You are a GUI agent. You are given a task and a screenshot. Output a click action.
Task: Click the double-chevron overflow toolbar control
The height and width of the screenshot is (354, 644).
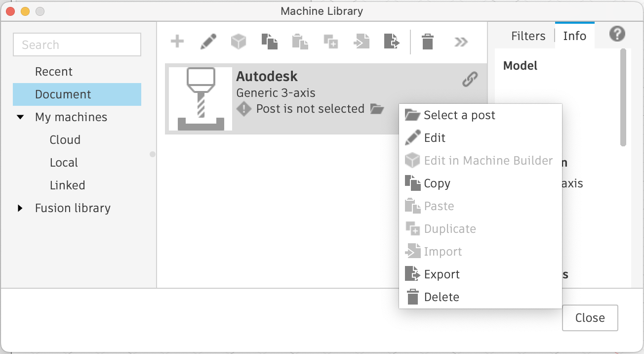tap(461, 42)
